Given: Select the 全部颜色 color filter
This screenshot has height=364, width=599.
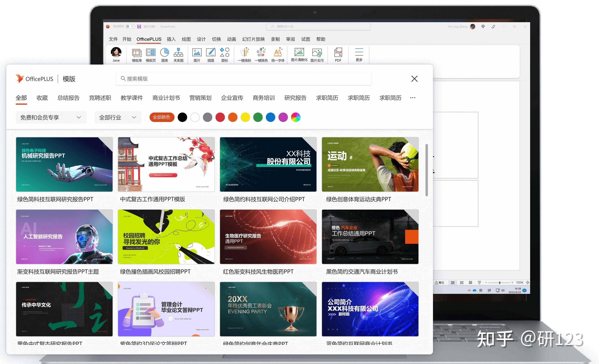Looking at the screenshot, I should pyautogui.click(x=162, y=117).
